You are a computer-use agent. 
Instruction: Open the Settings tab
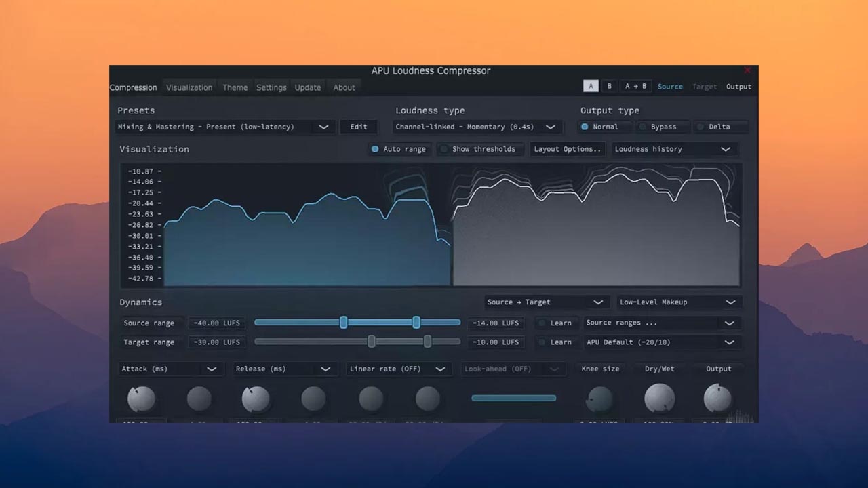(x=271, y=87)
